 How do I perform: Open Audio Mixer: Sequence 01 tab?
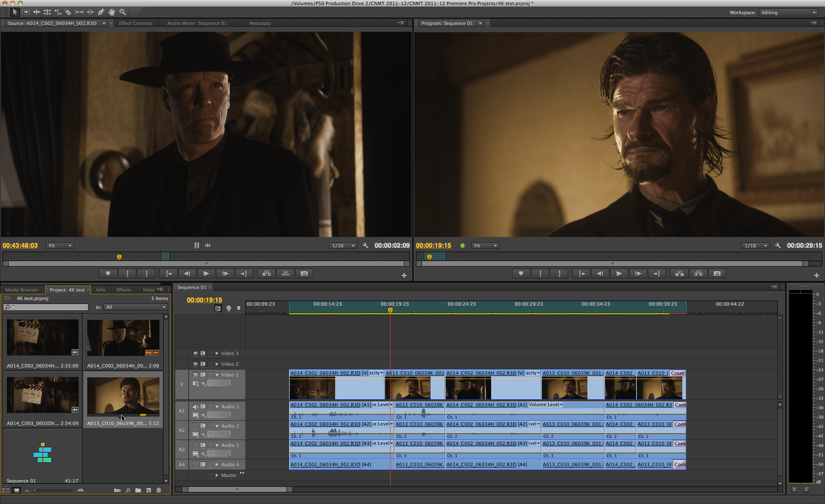pyautogui.click(x=197, y=23)
